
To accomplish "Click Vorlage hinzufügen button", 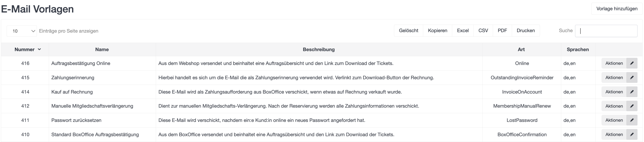I will point(617,9).
